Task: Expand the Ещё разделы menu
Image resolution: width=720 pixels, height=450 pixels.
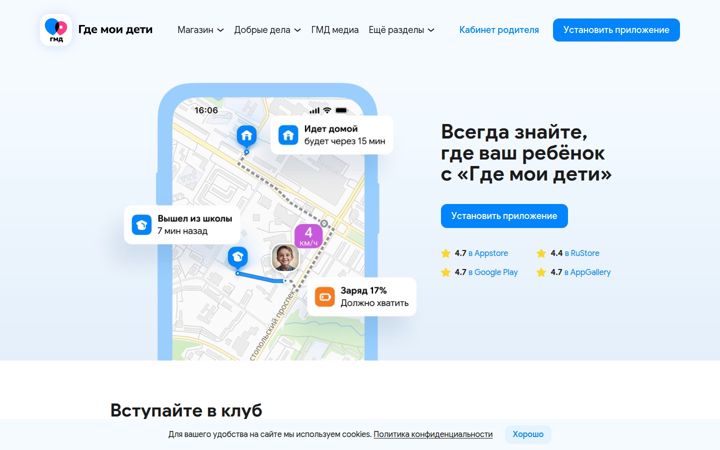Action: (401, 30)
